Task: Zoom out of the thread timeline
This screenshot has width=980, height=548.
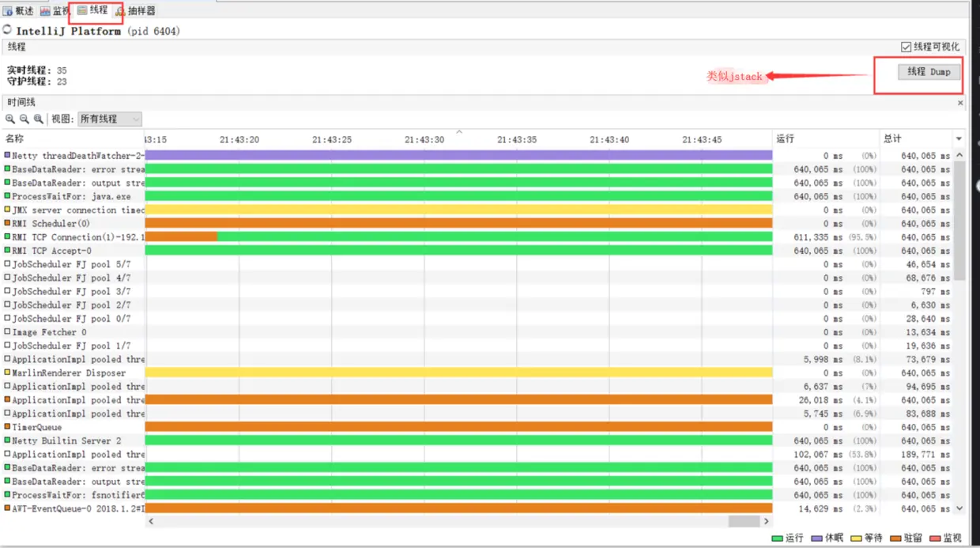Action: (x=24, y=119)
